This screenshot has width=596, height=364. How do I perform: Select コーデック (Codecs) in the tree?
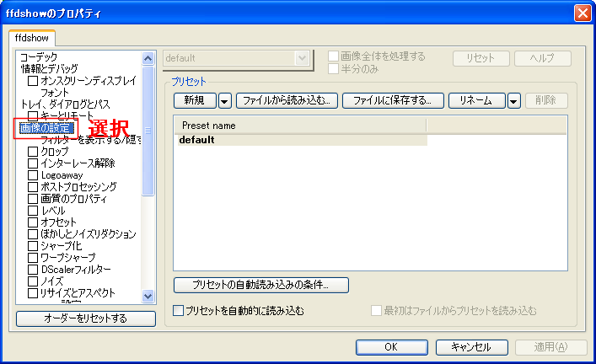pos(39,56)
